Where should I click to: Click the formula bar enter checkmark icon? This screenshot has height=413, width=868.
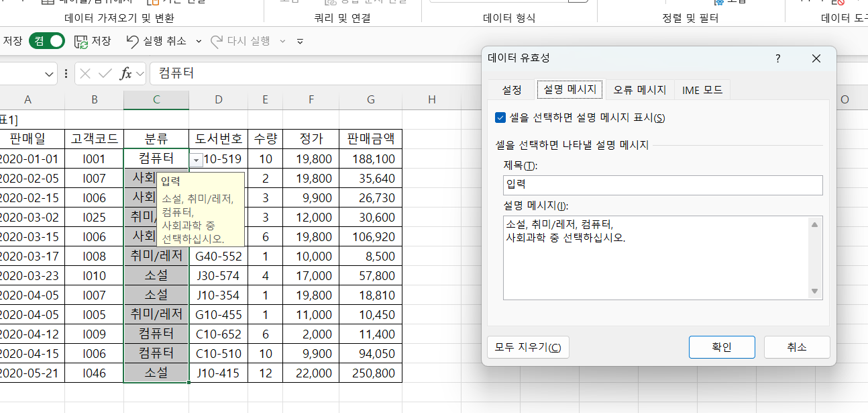point(105,73)
